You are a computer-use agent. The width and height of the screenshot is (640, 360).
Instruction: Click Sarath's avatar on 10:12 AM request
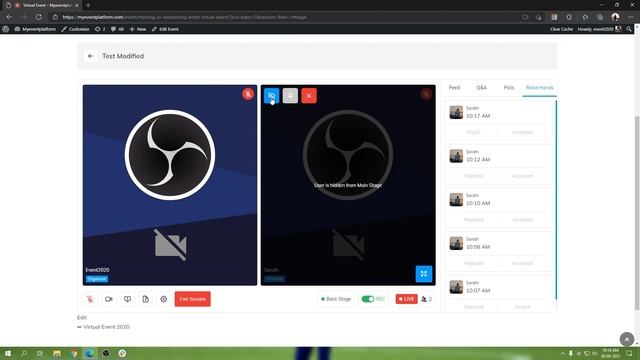456,156
